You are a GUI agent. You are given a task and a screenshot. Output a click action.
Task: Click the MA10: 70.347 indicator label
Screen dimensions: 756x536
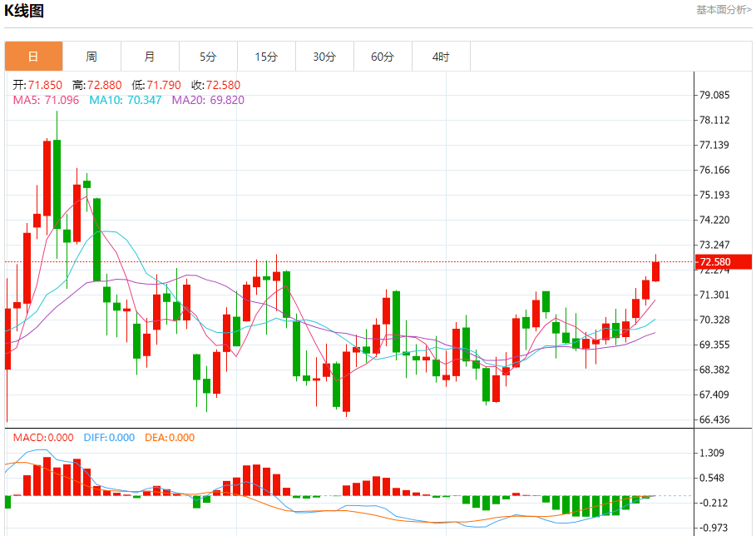coord(126,101)
